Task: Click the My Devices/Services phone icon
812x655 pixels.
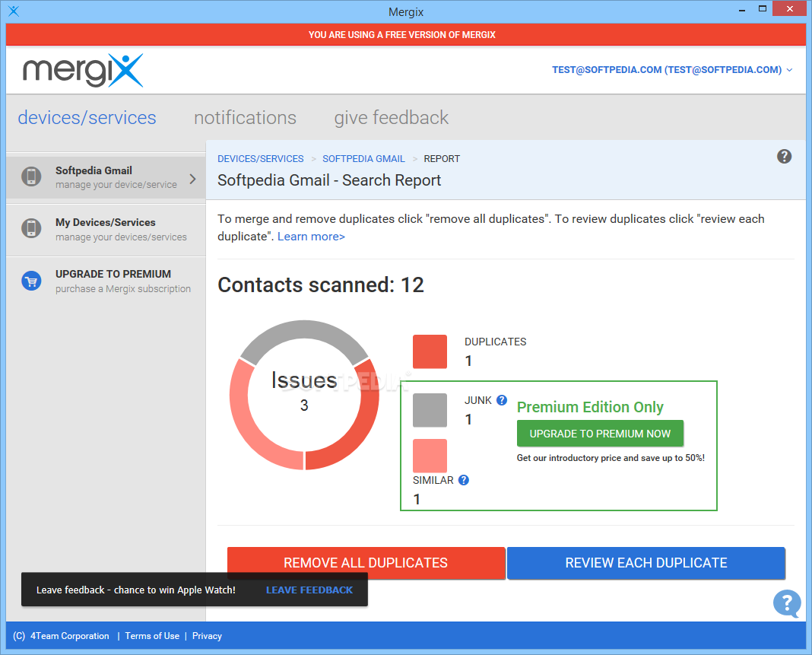Action: pos(31,228)
